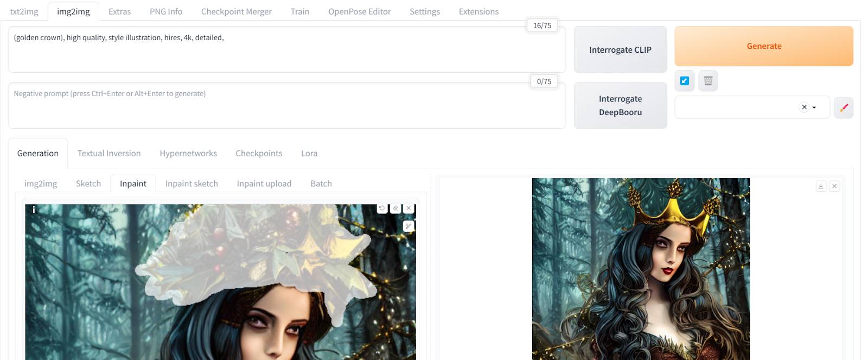Switch to the Train tab

click(299, 11)
